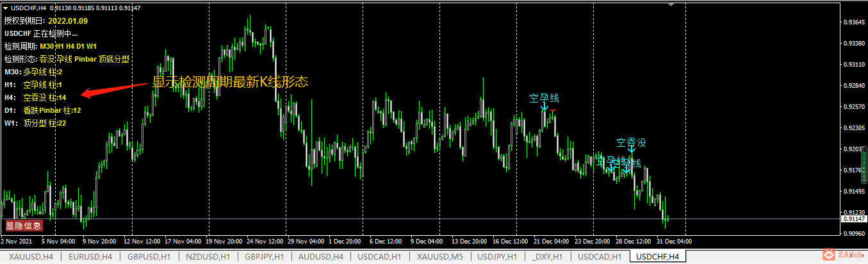The height and width of the screenshot is (264, 868).
Task: Click the 0.93645 price axis label
Action: pyautogui.click(x=855, y=22)
